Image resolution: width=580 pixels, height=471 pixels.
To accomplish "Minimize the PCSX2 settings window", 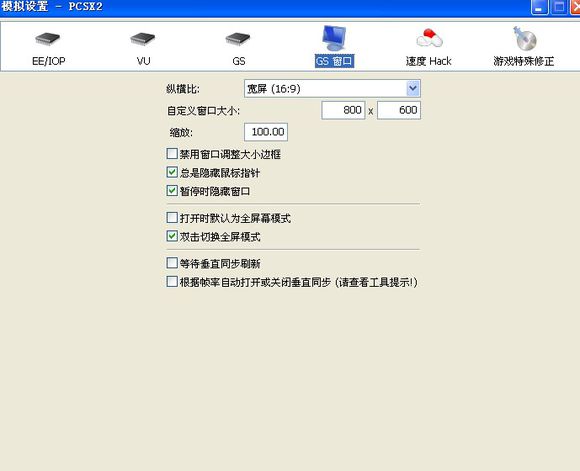I will coord(540,7).
